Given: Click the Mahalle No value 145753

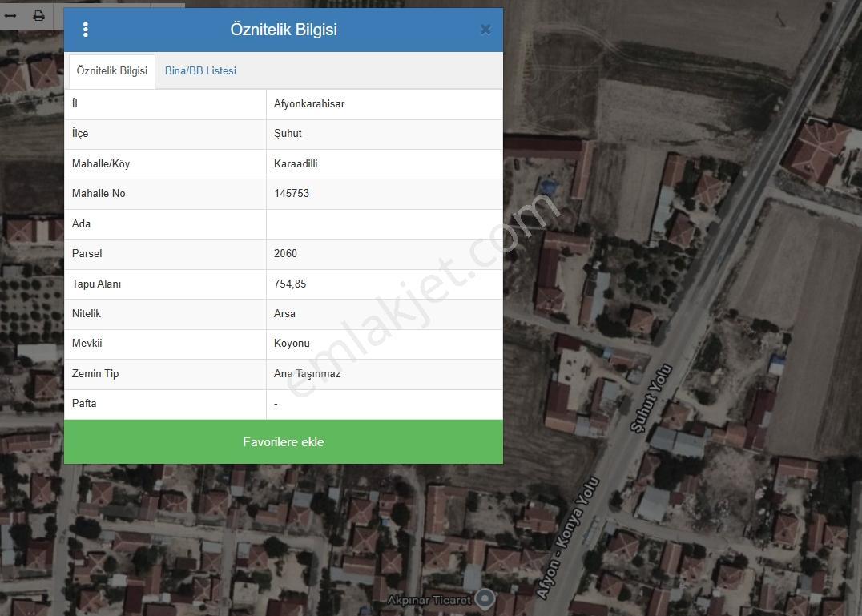Looking at the screenshot, I should (292, 193).
